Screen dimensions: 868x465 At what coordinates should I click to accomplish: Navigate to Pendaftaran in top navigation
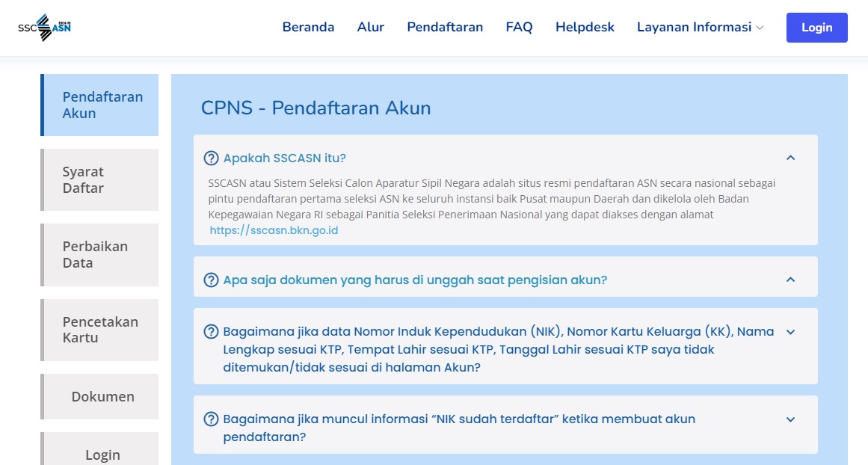pyautogui.click(x=445, y=27)
